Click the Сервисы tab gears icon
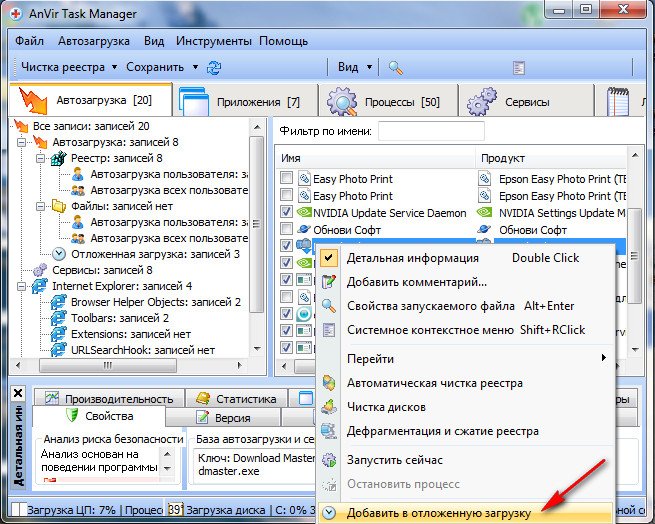The width and height of the screenshot is (655, 524). [x=482, y=102]
